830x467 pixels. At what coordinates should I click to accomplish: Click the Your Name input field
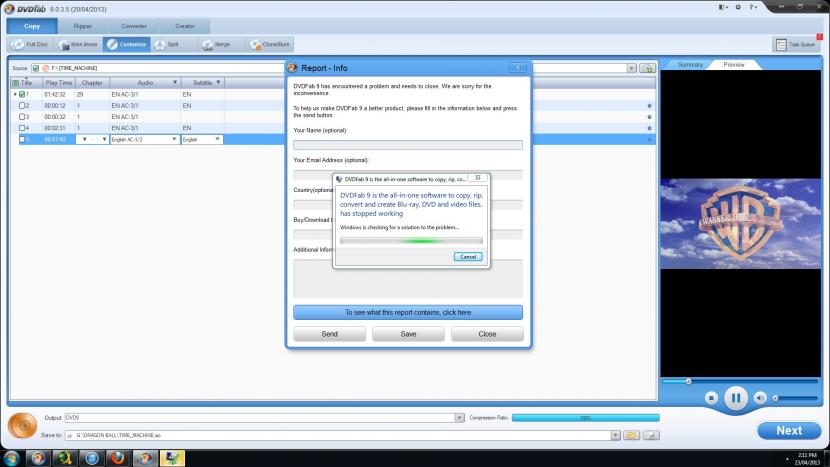click(408, 145)
